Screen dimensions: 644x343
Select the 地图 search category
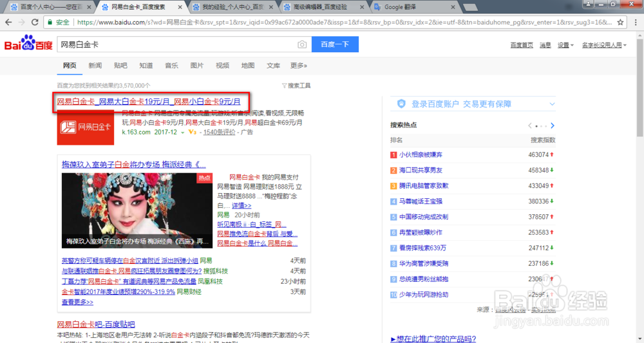pyautogui.click(x=248, y=66)
